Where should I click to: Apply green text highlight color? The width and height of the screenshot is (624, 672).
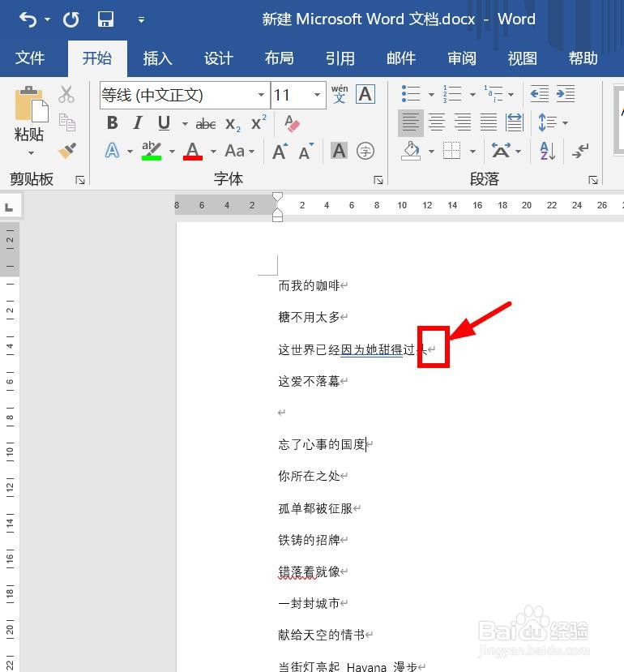click(x=152, y=151)
